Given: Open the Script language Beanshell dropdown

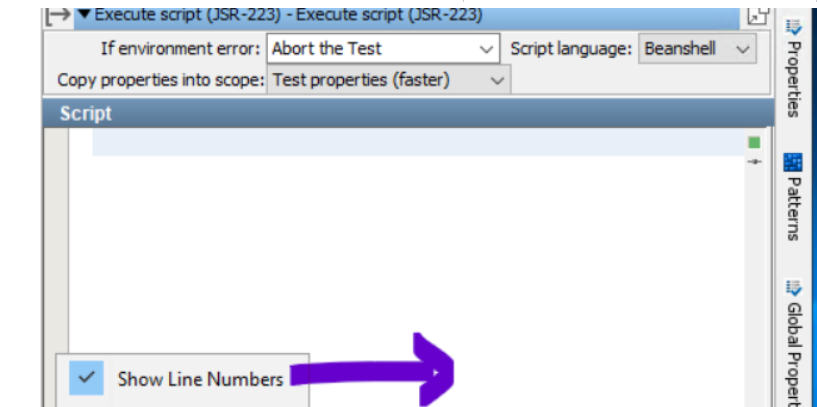Looking at the screenshot, I should tap(697, 49).
